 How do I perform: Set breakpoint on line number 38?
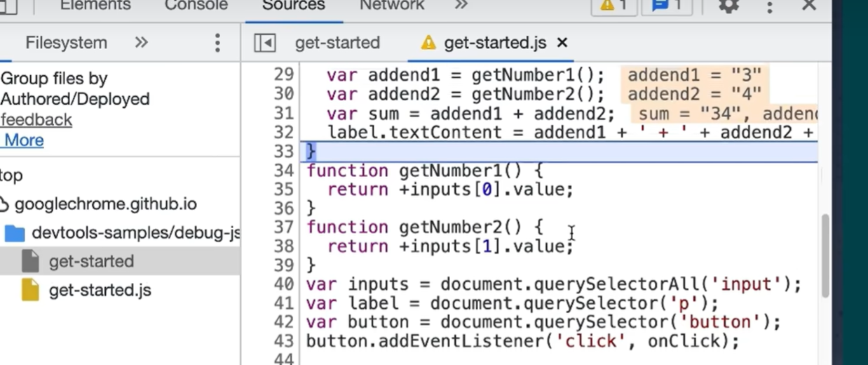[283, 246]
